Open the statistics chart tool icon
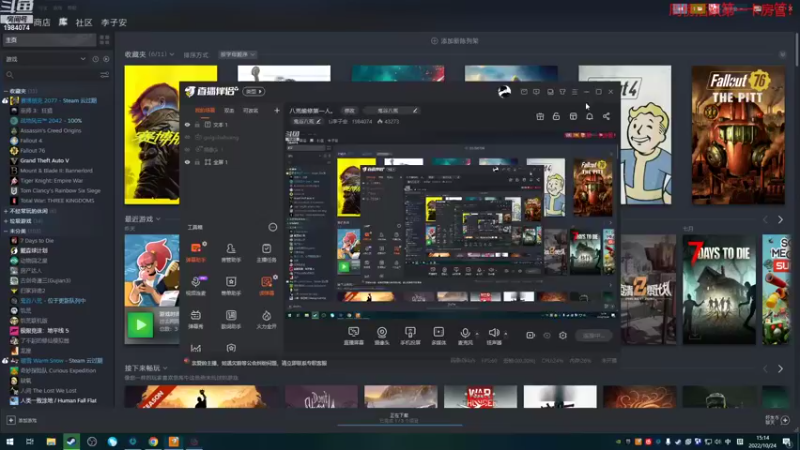800x450 pixels. 196,348
